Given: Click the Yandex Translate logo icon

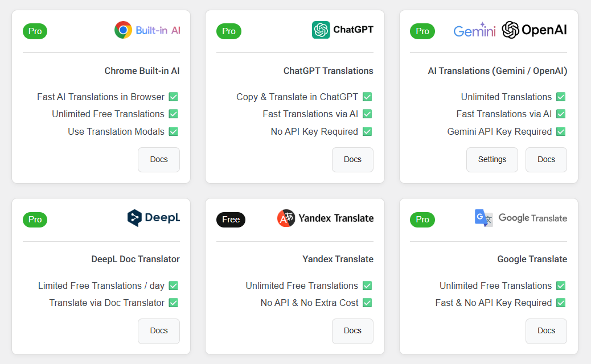Looking at the screenshot, I should 286,218.
